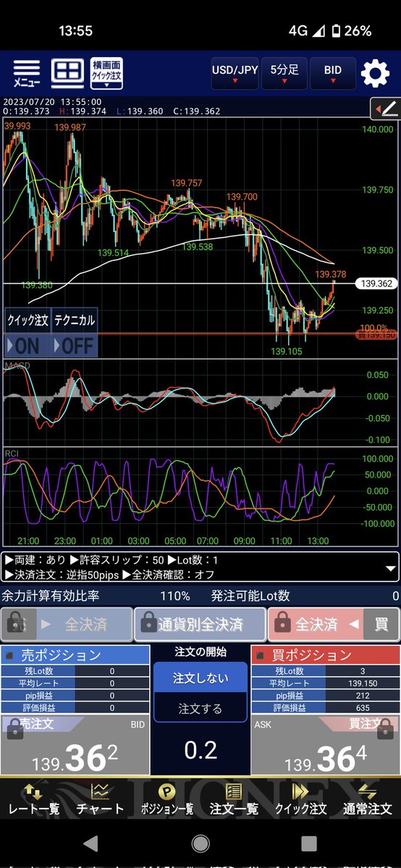Select 注文しない option
Image resolution: width=401 pixels, height=868 pixels.
pyautogui.click(x=200, y=678)
